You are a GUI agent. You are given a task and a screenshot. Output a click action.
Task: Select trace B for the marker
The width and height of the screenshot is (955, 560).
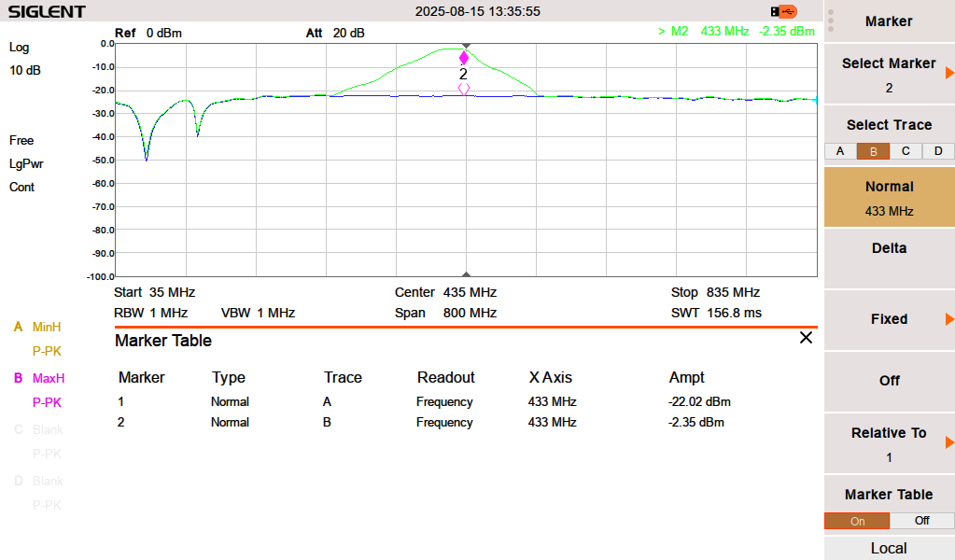tap(874, 151)
